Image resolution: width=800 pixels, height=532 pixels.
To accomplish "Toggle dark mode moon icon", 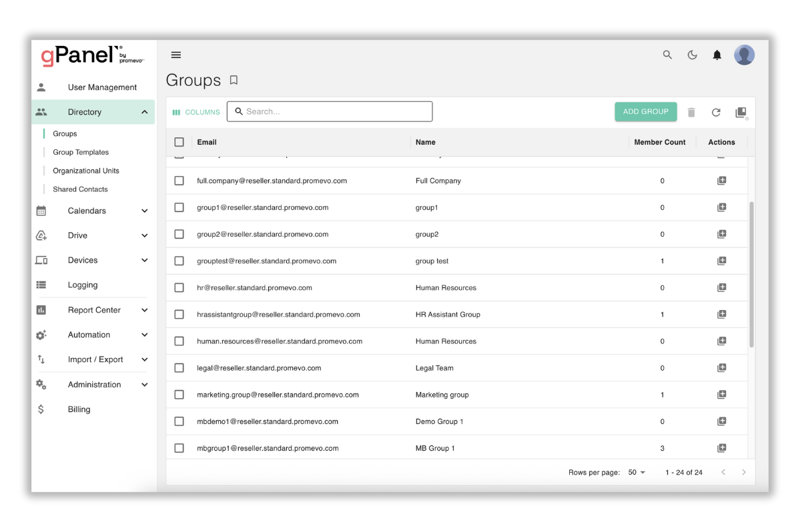I will click(693, 55).
